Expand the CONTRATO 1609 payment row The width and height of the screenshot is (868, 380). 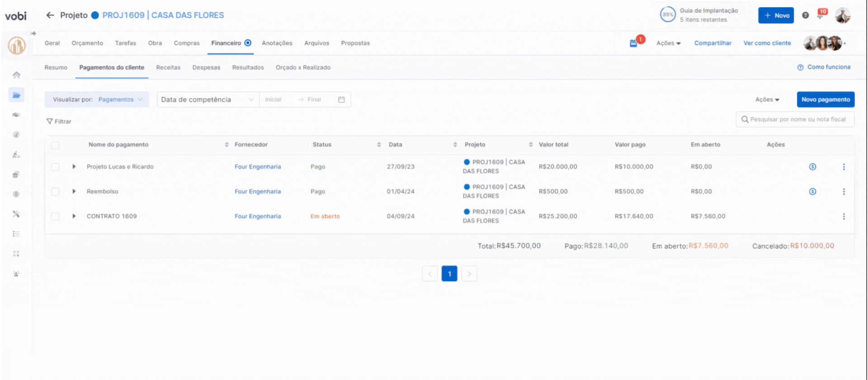[74, 216]
